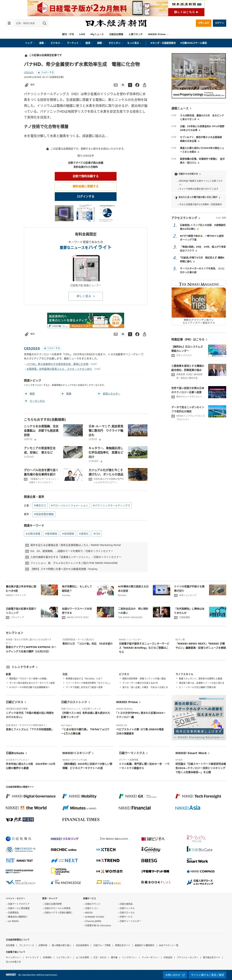Open the NATIONAL GEOGRAPHIC logo
The image size is (232, 980).
(60, 871)
